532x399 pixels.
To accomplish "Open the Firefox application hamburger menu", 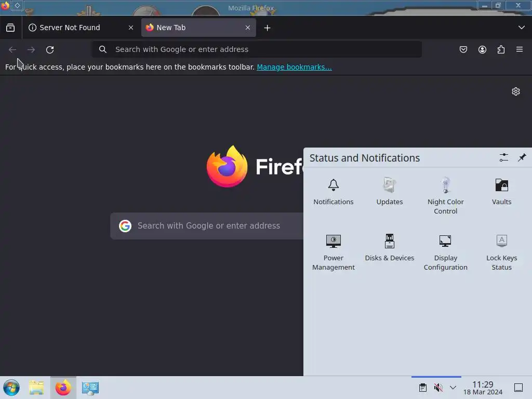I will (x=520, y=49).
